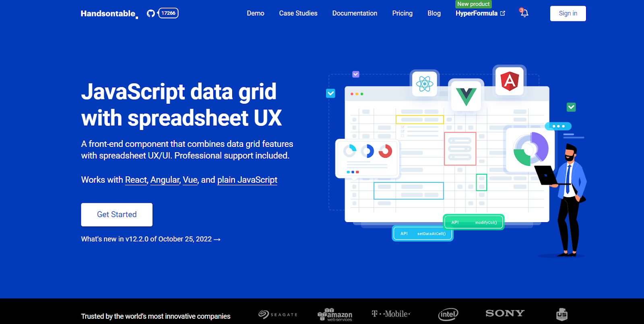Click the purple and green donut chart card
The height and width of the screenshot is (324, 644).
(x=530, y=150)
